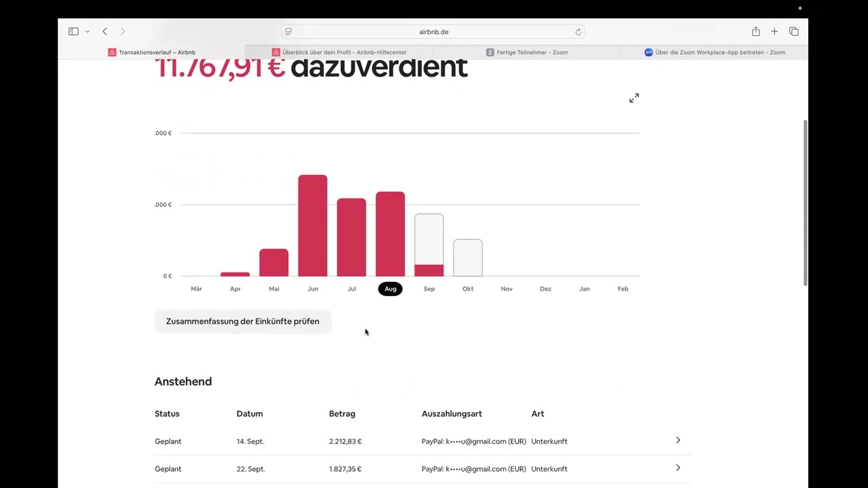This screenshot has width=868, height=488.
Task: Open the sidebar tab group dropdown arrow
Action: (x=87, y=32)
